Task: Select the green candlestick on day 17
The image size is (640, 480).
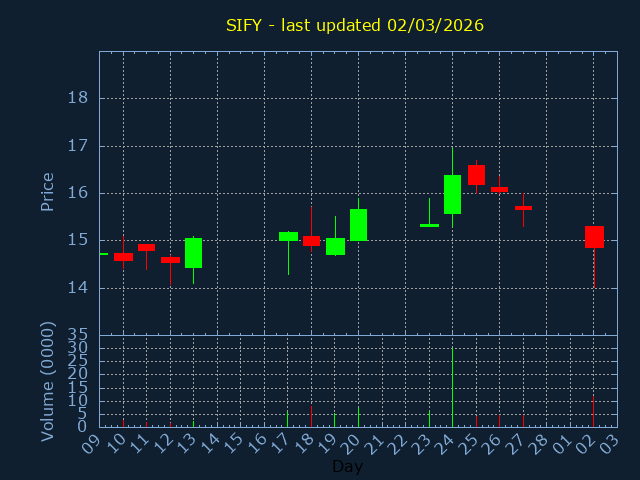Action: [x=288, y=237]
